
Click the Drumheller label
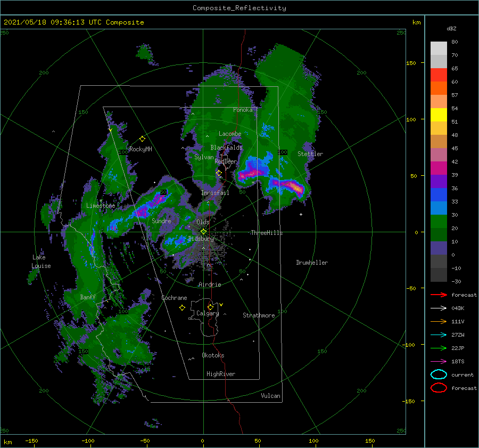coord(312,263)
